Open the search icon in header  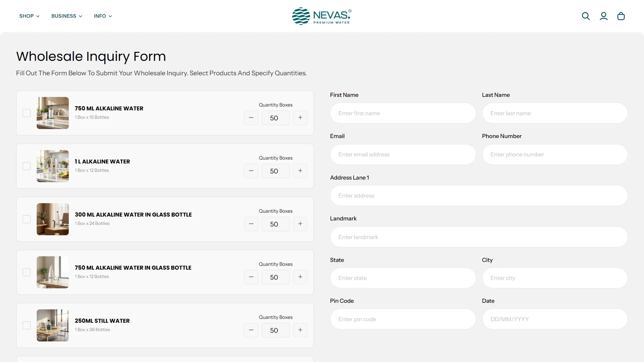[586, 16]
